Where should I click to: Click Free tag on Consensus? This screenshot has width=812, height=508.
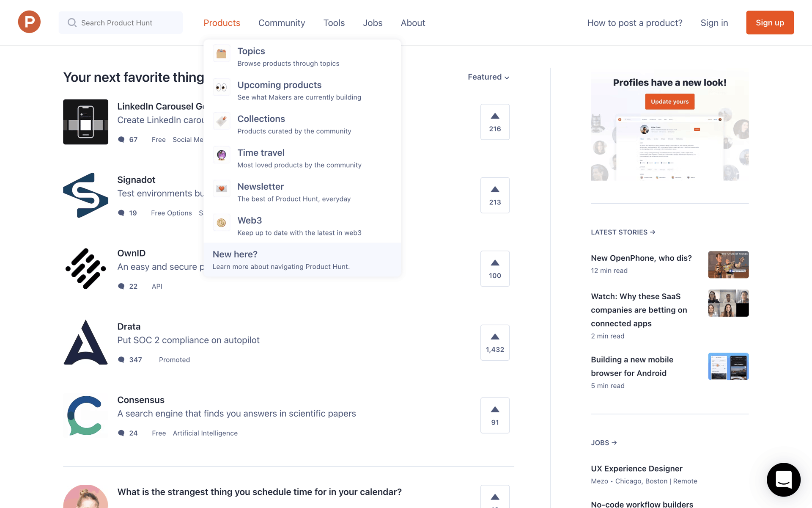click(x=159, y=433)
